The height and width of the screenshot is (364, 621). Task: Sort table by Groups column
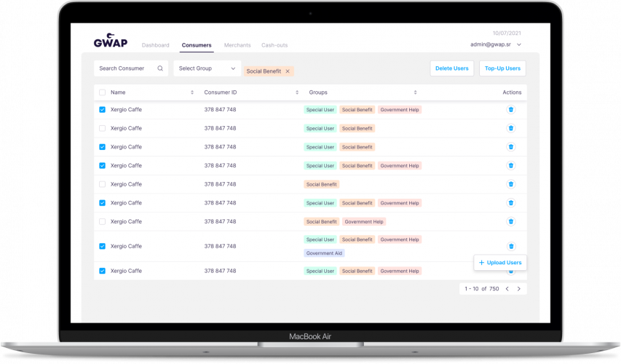click(x=415, y=92)
